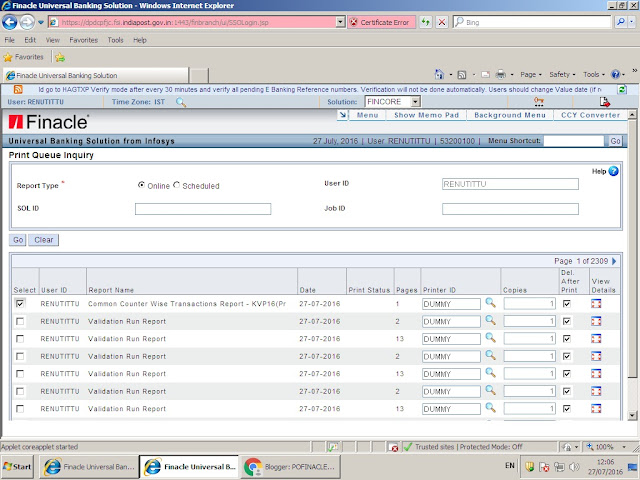Open the Favorites menu
This screenshot has width=640, height=480.
(84, 40)
